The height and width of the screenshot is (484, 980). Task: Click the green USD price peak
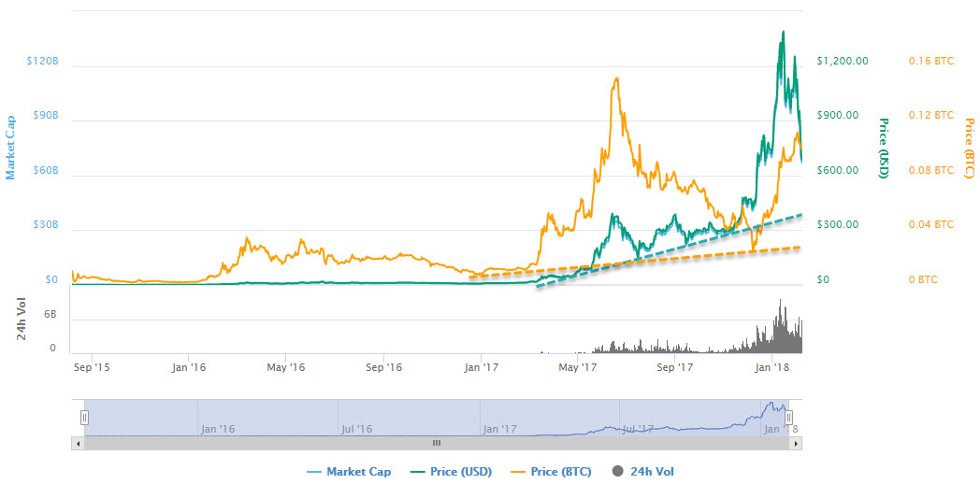coord(782,33)
